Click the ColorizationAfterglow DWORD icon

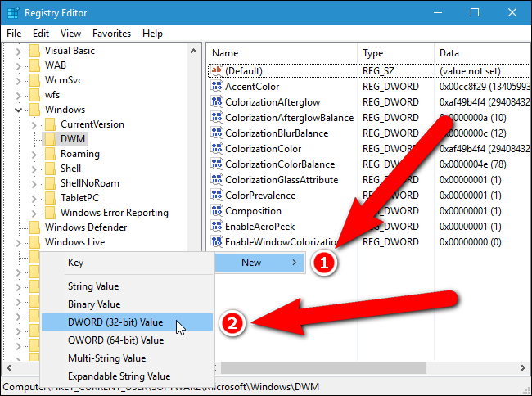click(216, 102)
